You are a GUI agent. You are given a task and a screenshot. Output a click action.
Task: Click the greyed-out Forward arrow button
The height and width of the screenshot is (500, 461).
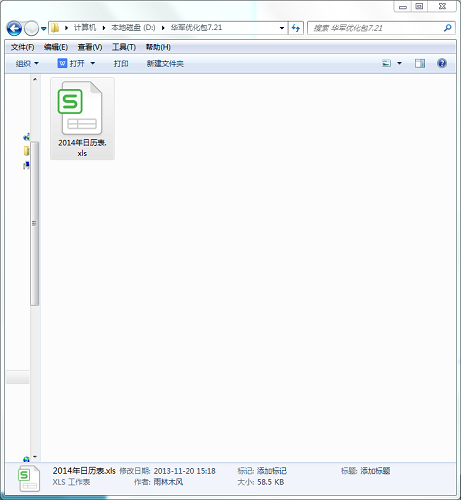click(x=32, y=28)
